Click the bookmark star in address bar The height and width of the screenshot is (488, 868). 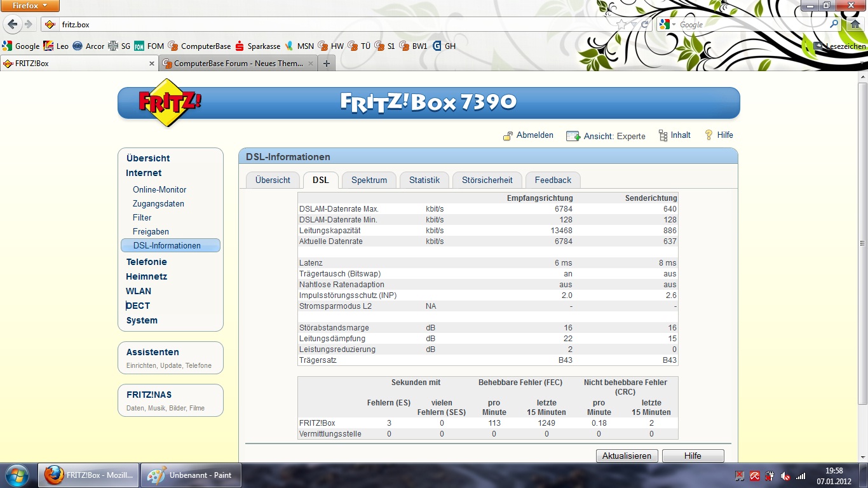click(621, 24)
